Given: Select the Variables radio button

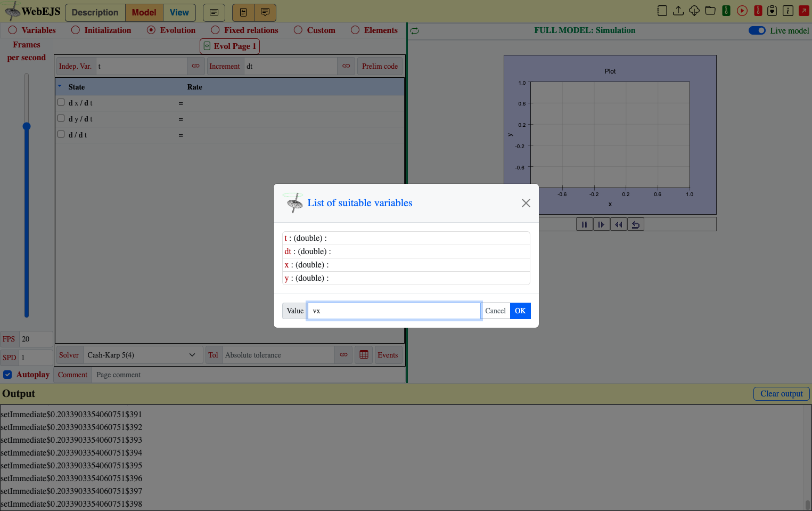Looking at the screenshot, I should [x=13, y=30].
